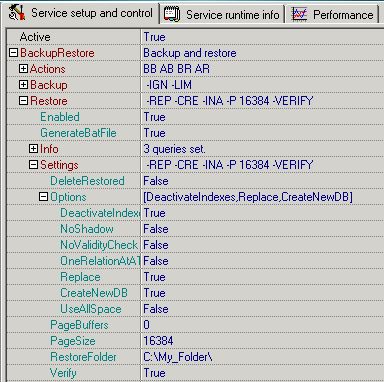Collapse the Options node
Screen dimensions: 384x382
43,197
